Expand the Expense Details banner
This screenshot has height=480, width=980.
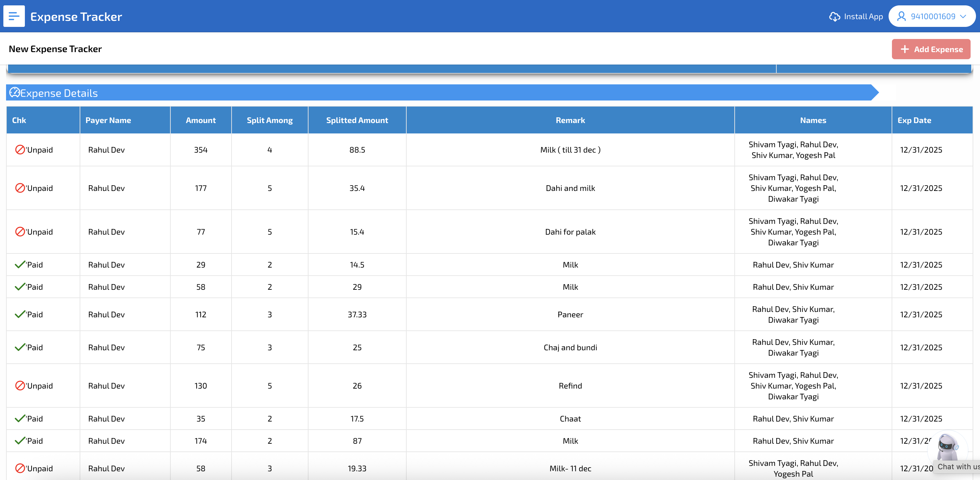coord(438,92)
